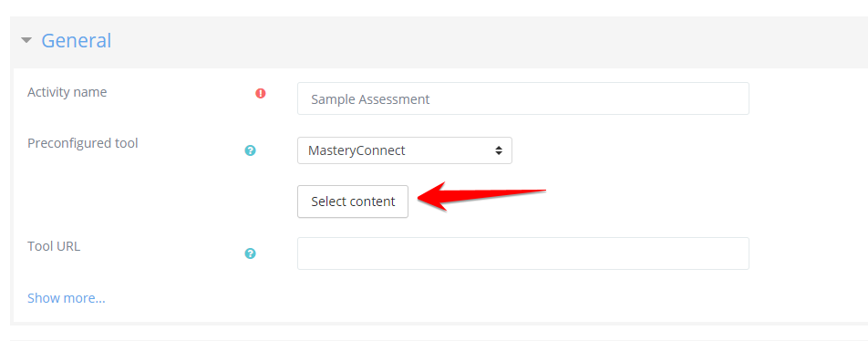This screenshot has height=341, width=868.
Task: Click the General section heading
Action: (77, 40)
